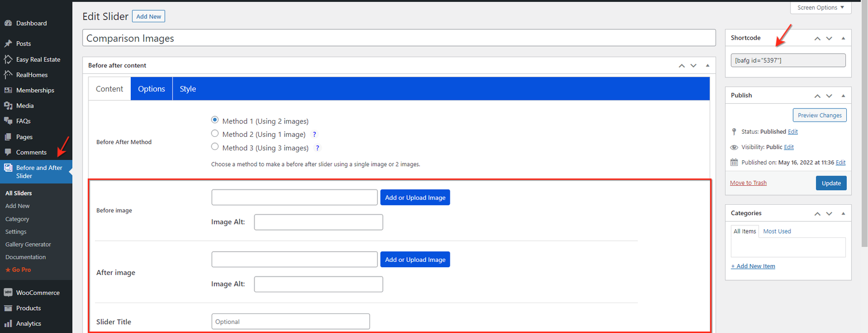The image size is (868, 333).
Task: Click the WooCommerce sidebar icon
Action: click(8, 292)
